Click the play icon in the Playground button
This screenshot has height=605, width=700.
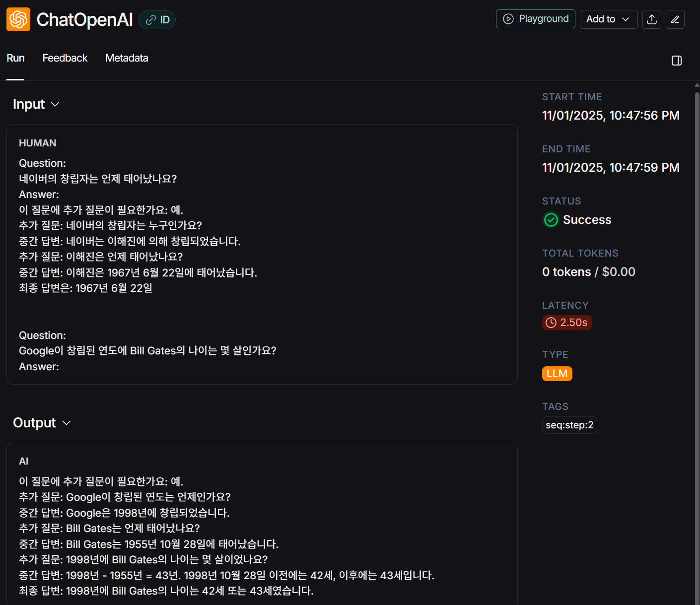pos(508,19)
